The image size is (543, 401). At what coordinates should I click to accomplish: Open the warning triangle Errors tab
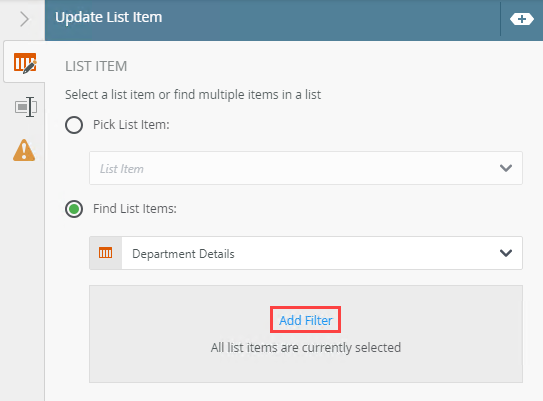24,150
